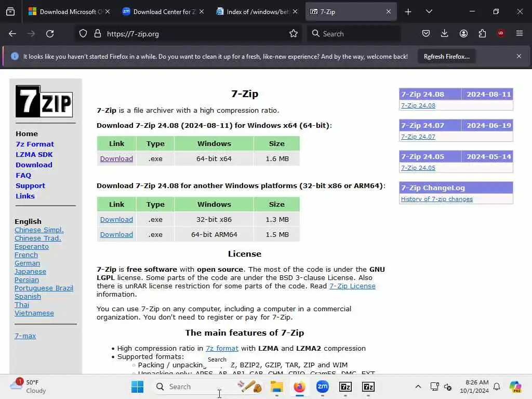This screenshot has height=399, width=532.
Task: Open a new tab with plus button
Action: (x=408, y=12)
